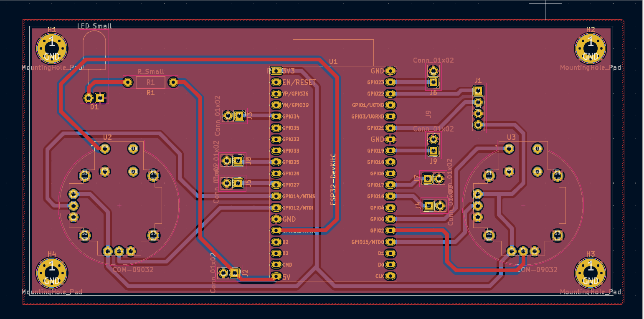Pick the H4 mounting hole pad

51,272
